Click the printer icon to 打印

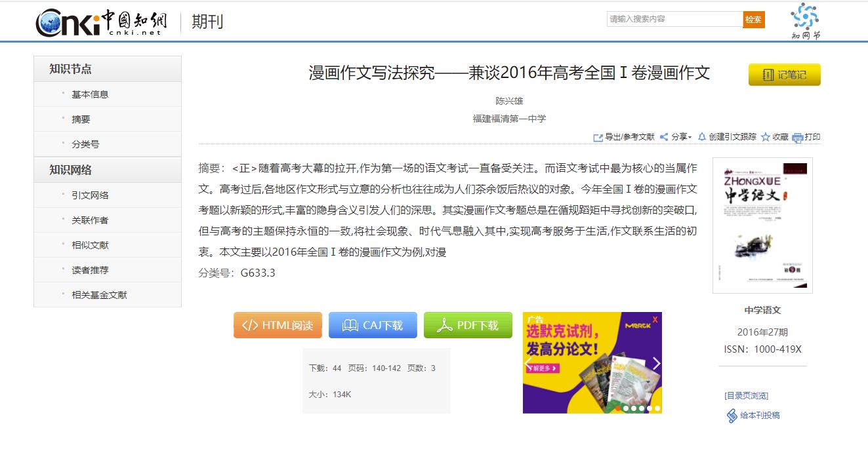point(798,137)
